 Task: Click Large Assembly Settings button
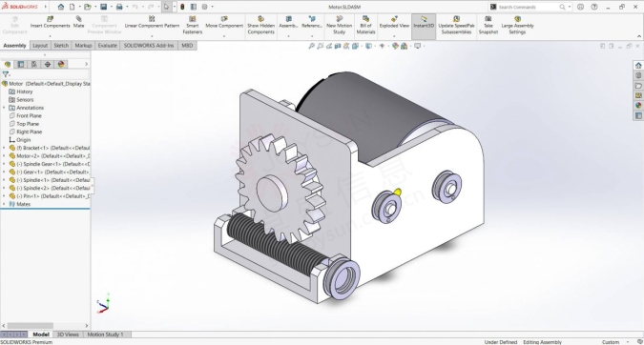tap(517, 25)
